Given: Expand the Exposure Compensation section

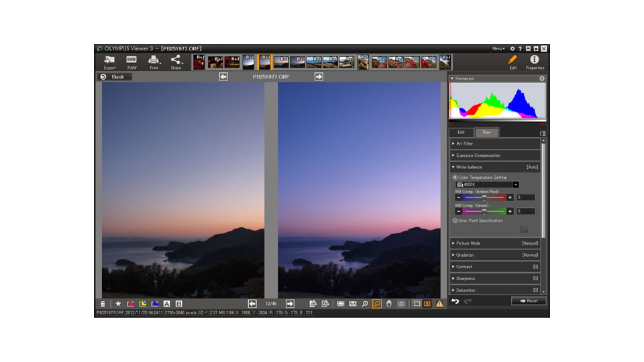Looking at the screenshot, I should click(495, 156).
